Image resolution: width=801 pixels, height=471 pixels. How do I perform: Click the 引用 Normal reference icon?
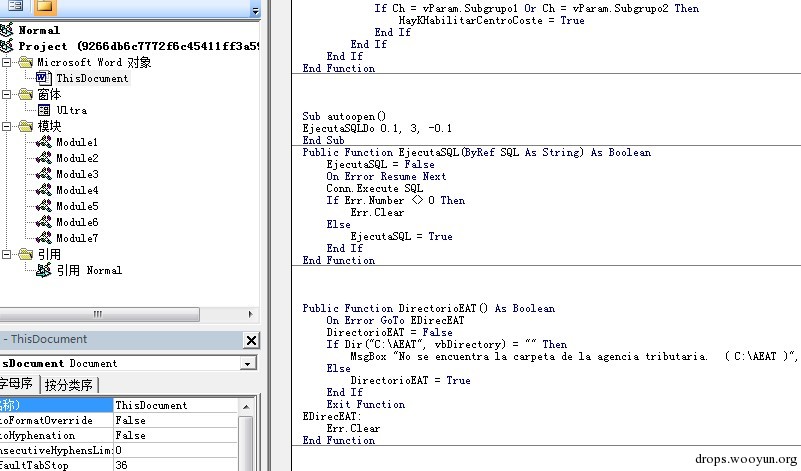point(43,270)
